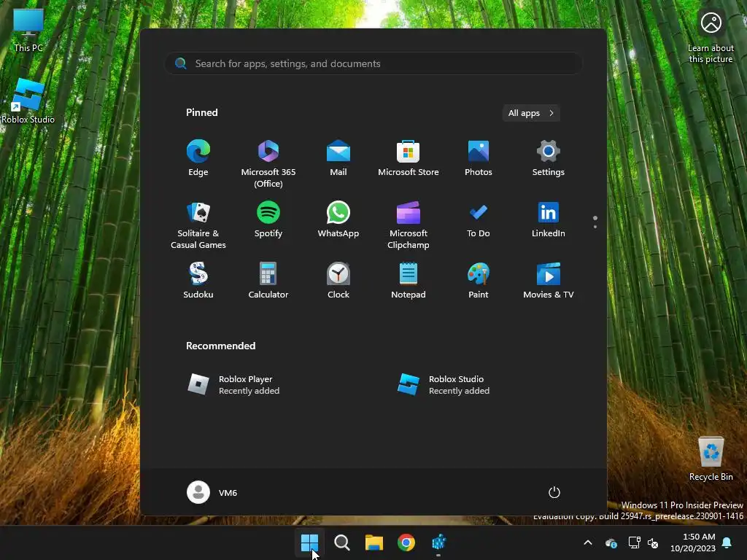
Task: Click the Windows Start button on taskbar
Action: click(x=309, y=542)
